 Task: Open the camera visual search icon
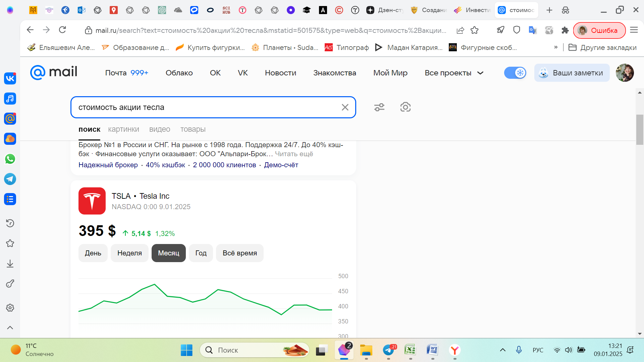(406, 107)
